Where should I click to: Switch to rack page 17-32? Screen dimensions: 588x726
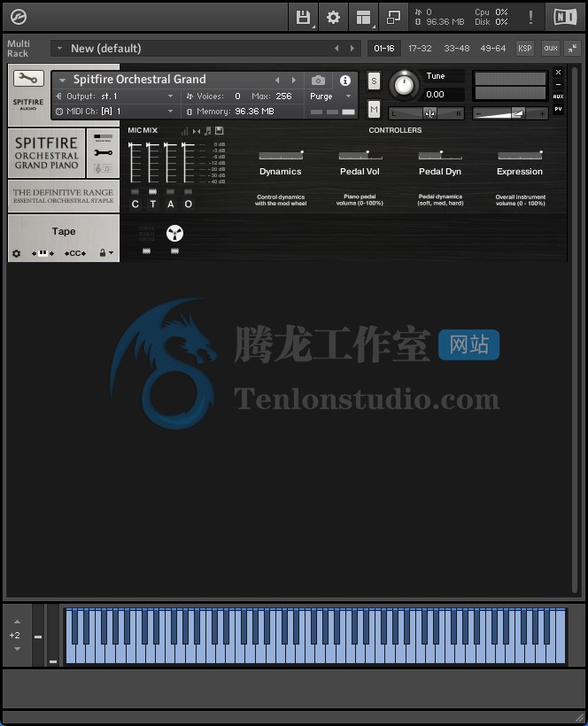(x=420, y=48)
